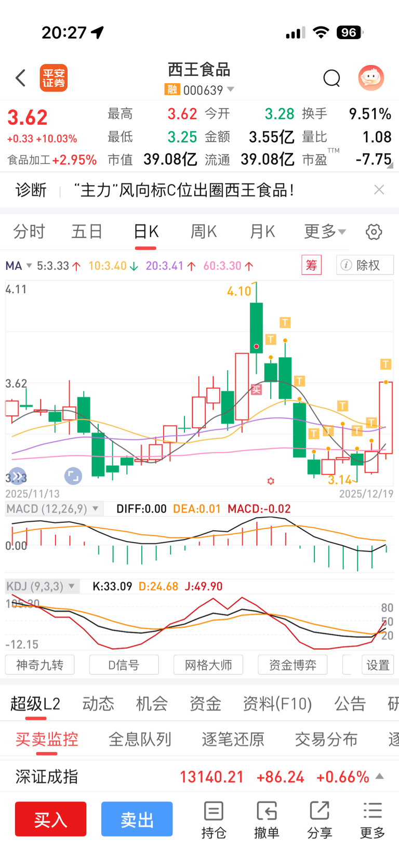399x868 pixels.
Task: Enable the D信号 indicator
Action: coord(124,665)
